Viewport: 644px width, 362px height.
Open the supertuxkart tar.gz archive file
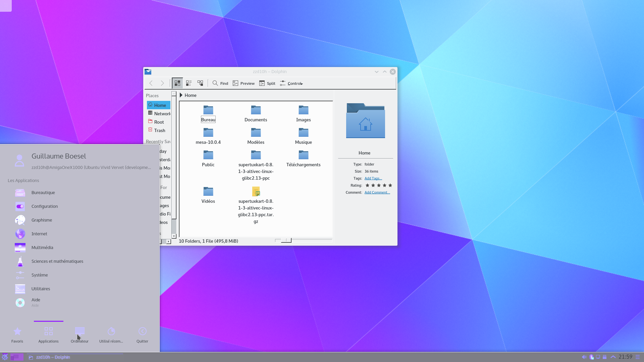(256, 192)
